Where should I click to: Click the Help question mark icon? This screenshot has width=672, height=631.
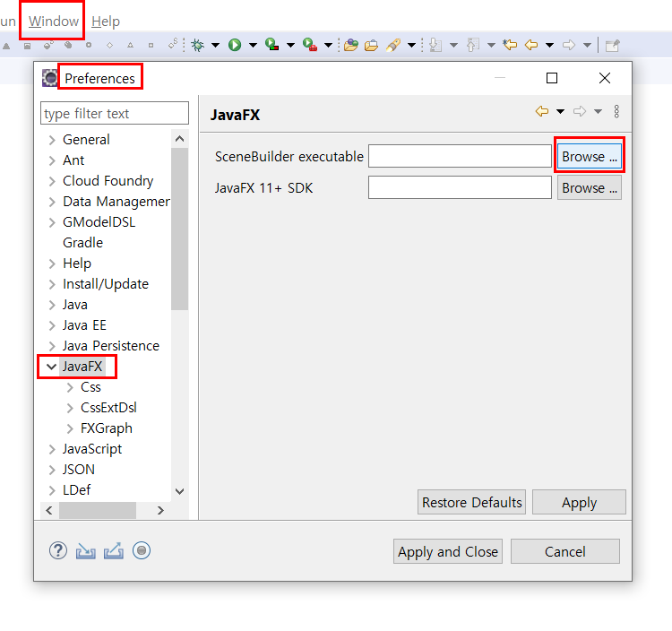click(x=58, y=550)
